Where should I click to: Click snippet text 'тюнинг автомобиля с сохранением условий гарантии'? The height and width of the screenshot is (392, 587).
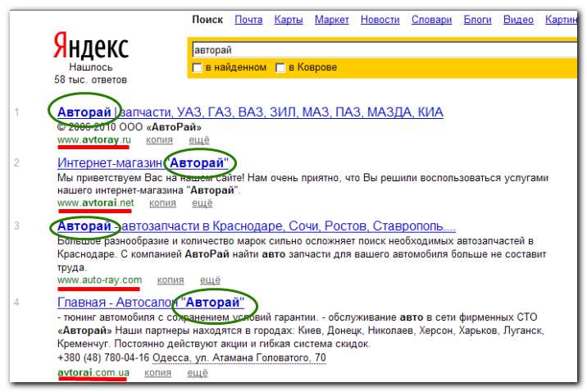click(x=189, y=317)
